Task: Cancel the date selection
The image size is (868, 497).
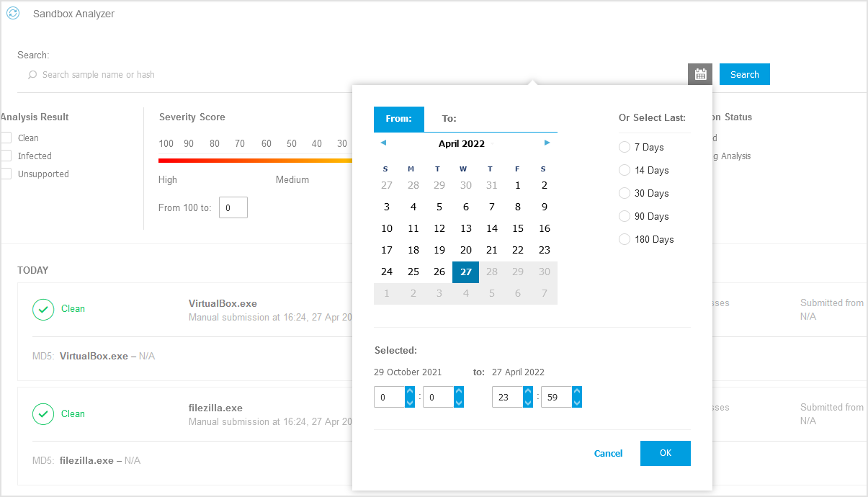Action: click(x=608, y=453)
